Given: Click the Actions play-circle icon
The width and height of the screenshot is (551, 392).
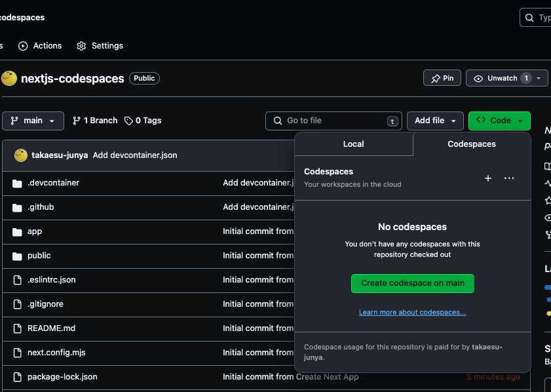Looking at the screenshot, I should click(x=23, y=46).
